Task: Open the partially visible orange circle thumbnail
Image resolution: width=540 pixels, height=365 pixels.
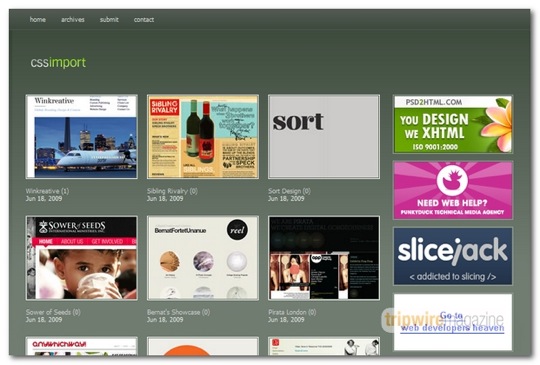Action: 203,346
